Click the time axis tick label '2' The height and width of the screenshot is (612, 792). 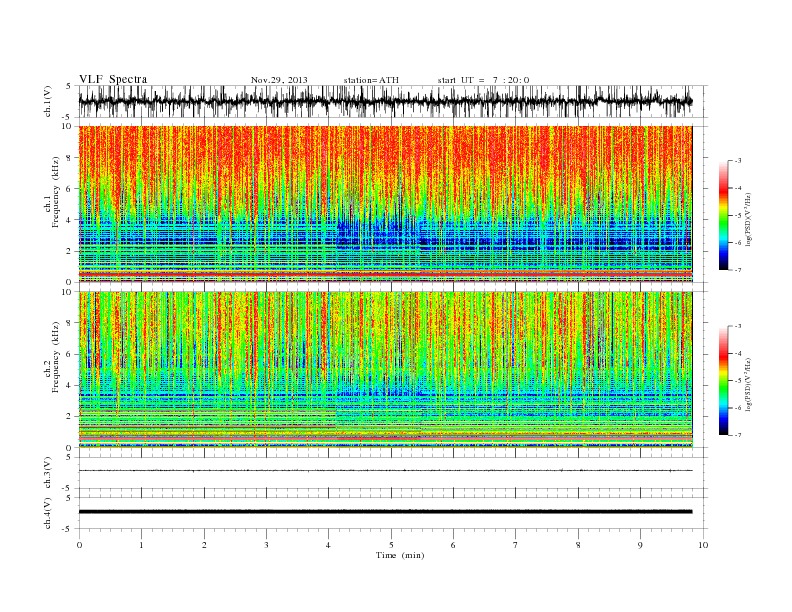point(204,545)
